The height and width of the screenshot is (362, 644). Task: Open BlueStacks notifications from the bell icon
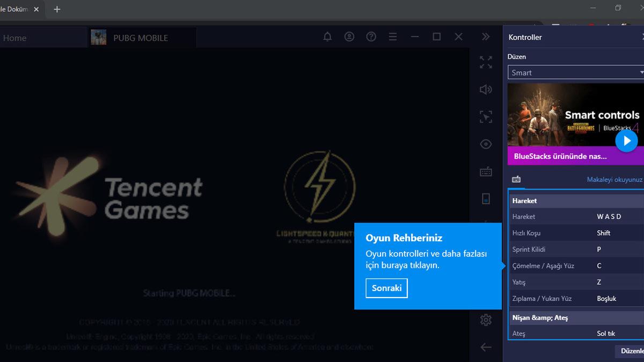(x=327, y=36)
